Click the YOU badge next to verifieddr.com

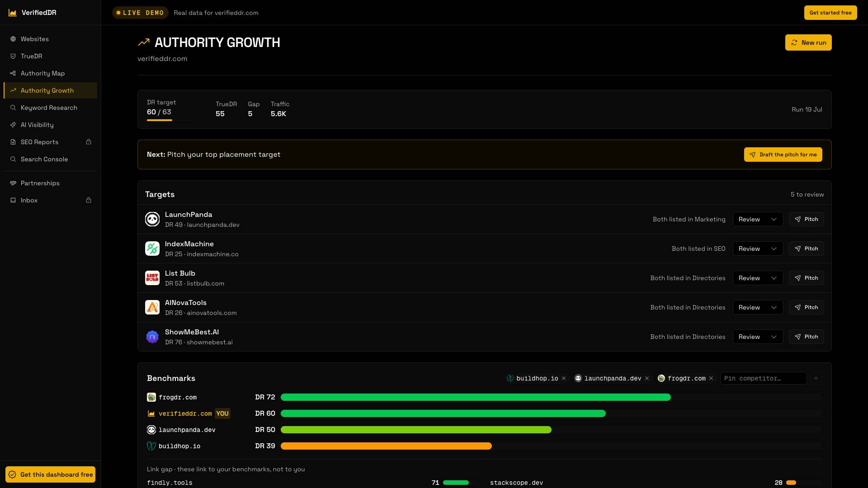click(x=222, y=413)
